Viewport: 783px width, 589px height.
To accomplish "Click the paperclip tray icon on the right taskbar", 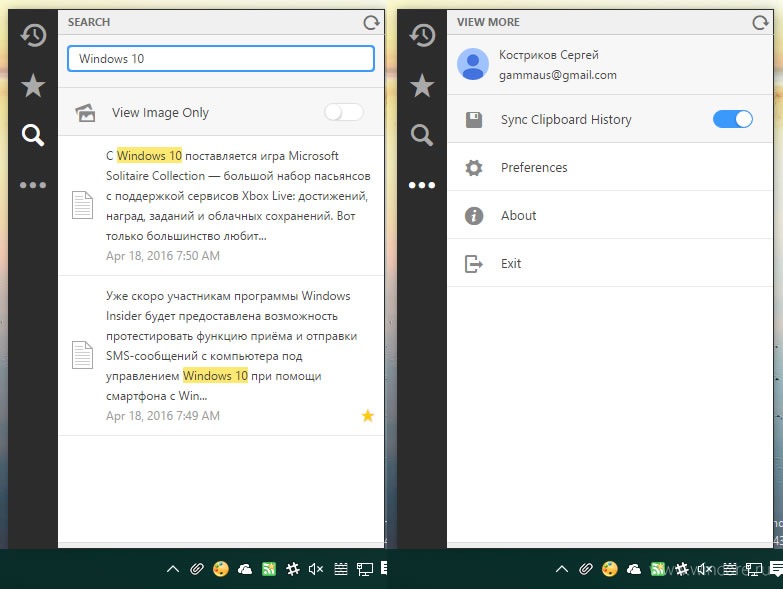I will [x=586, y=569].
